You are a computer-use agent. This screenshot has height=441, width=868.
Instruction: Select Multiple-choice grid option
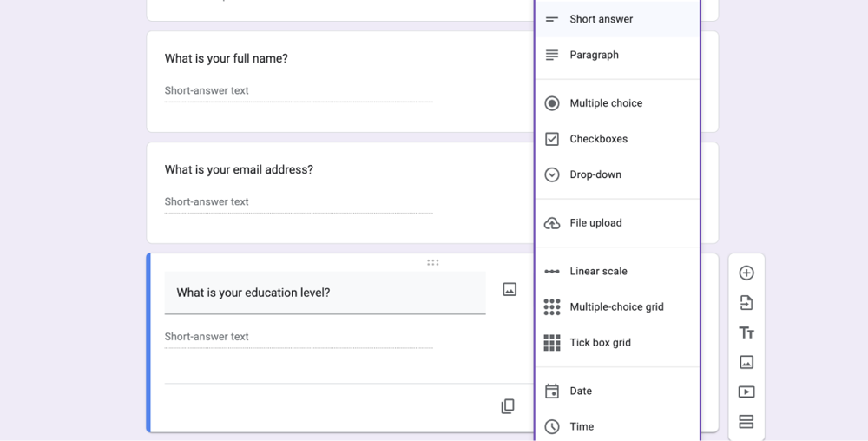click(x=617, y=307)
